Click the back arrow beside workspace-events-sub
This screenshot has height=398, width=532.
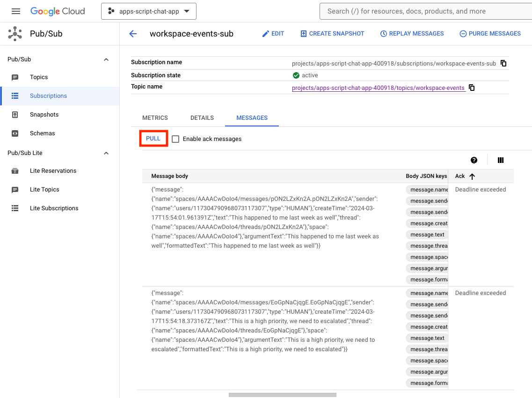tap(133, 34)
